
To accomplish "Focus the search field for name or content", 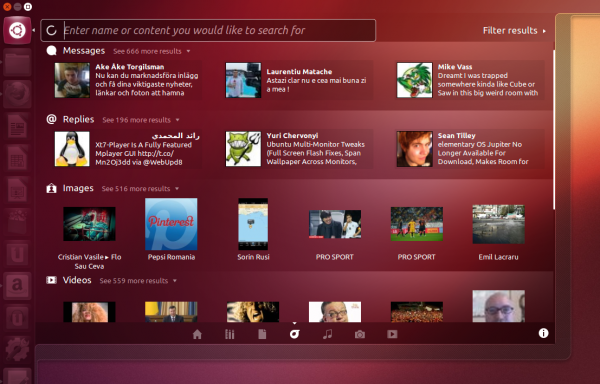I will click(x=208, y=30).
